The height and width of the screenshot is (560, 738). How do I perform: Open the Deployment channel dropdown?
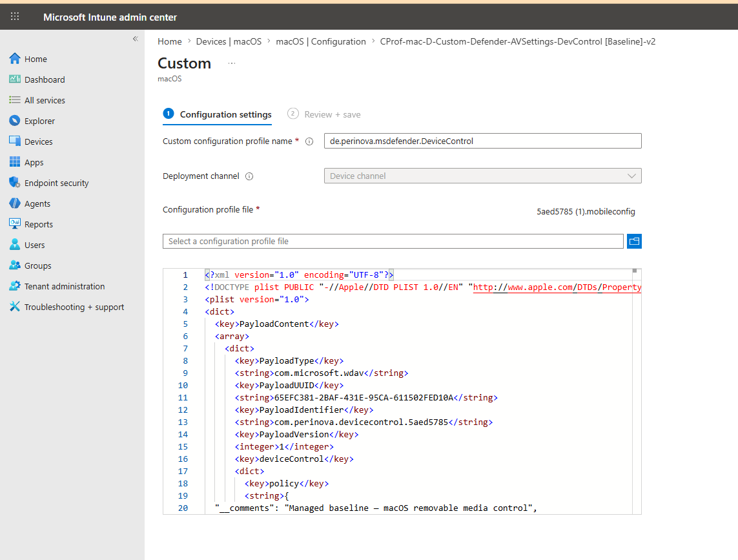pyautogui.click(x=482, y=176)
